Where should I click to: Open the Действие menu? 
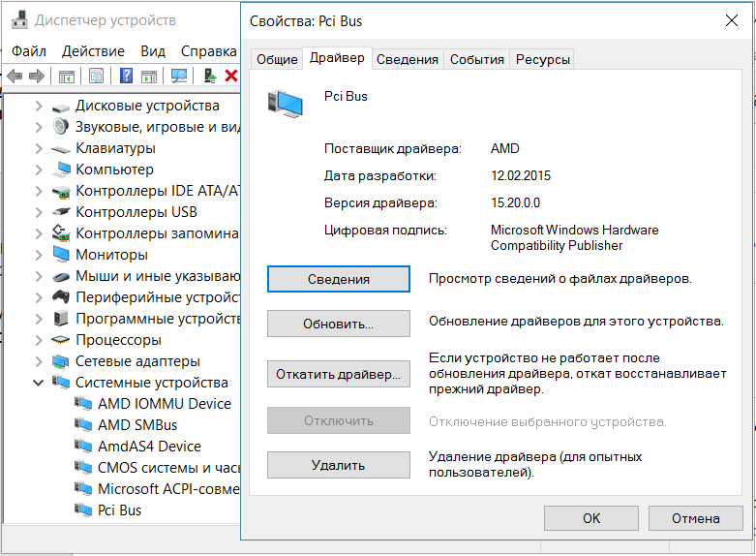pos(93,50)
